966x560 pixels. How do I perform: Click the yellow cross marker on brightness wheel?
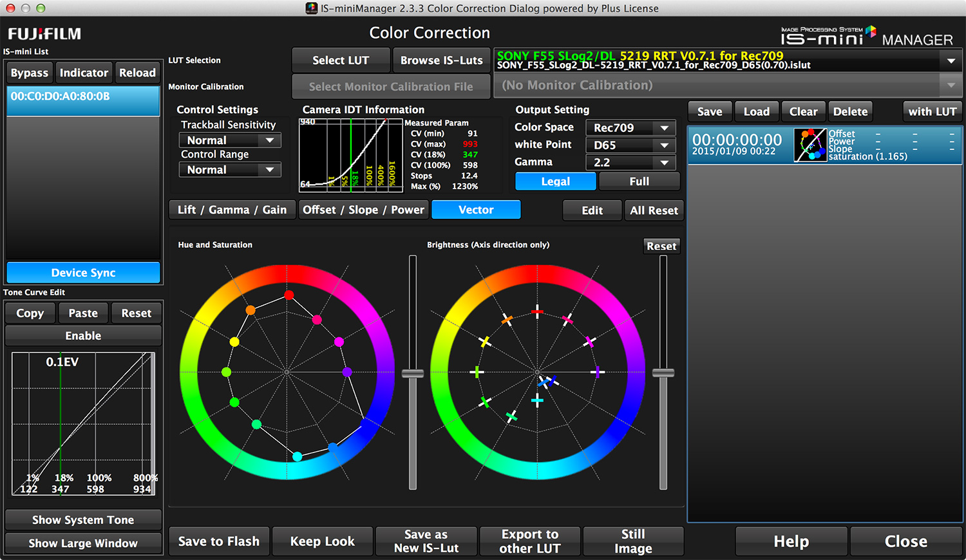pos(485,342)
